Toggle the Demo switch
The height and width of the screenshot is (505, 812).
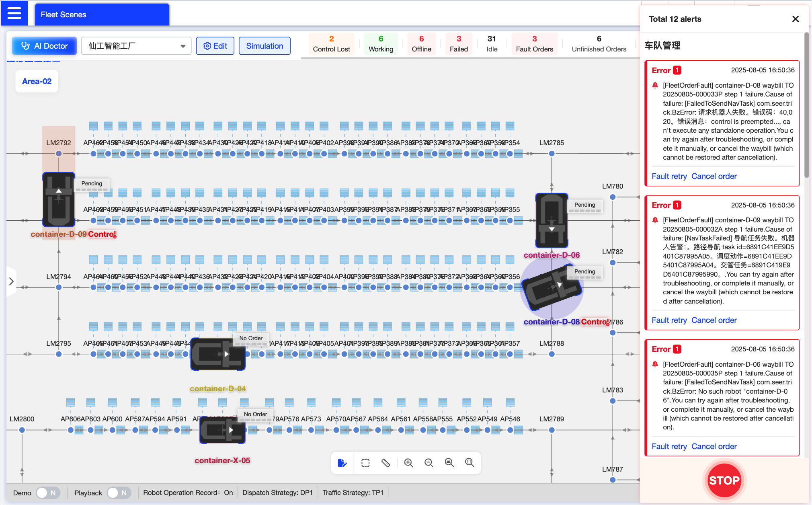pos(48,493)
